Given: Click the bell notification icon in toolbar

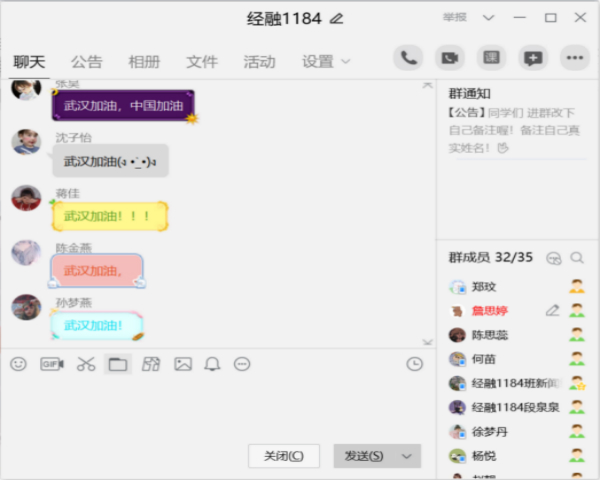Looking at the screenshot, I should pos(212,364).
